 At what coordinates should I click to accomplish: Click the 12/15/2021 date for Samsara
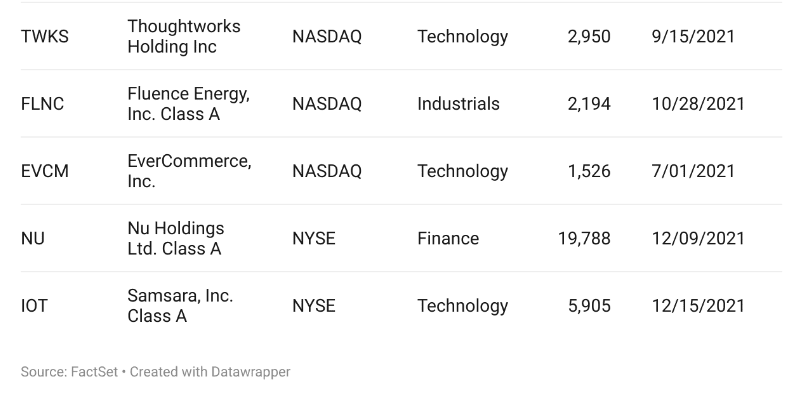pyautogui.click(x=698, y=306)
